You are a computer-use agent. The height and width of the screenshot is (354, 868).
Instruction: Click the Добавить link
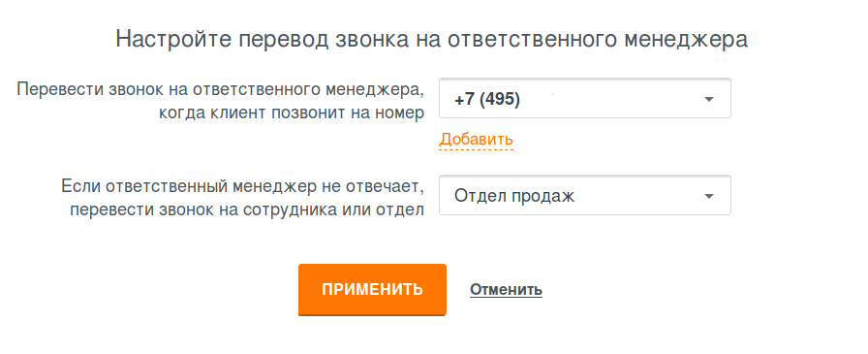pyautogui.click(x=476, y=139)
